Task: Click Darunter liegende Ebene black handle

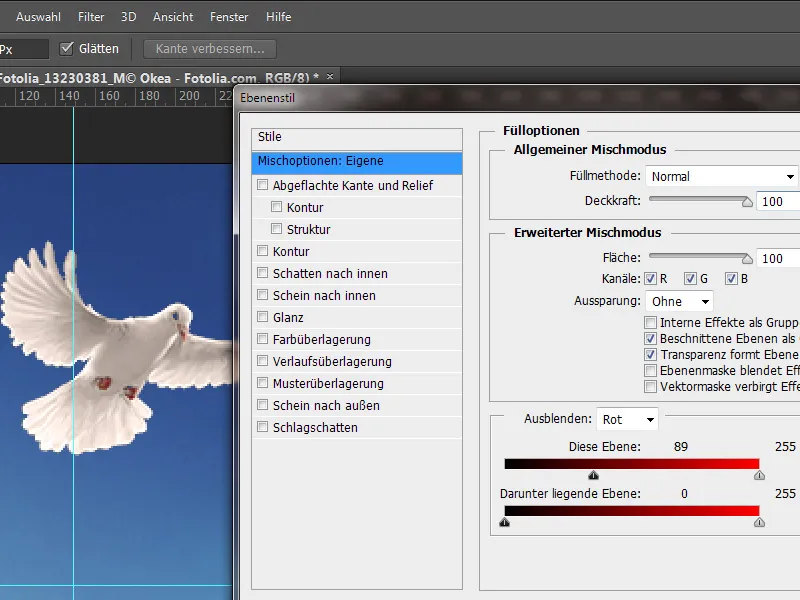Action: click(x=505, y=522)
